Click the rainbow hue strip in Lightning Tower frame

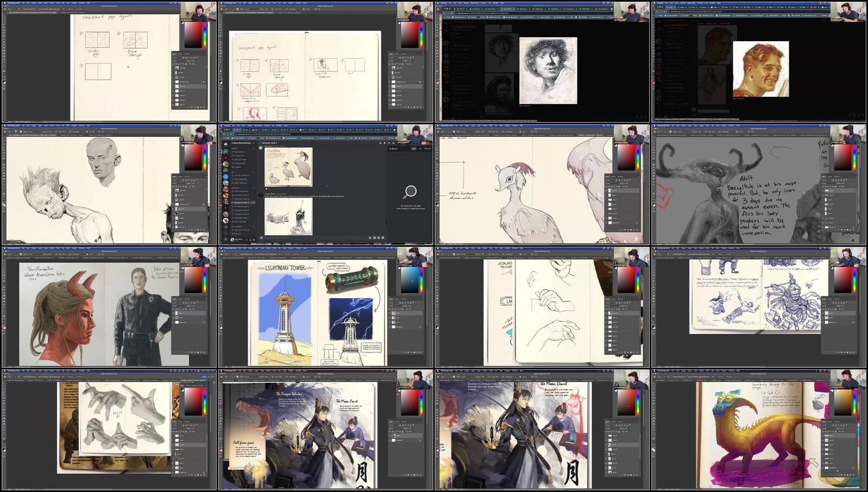tap(422, 280)
